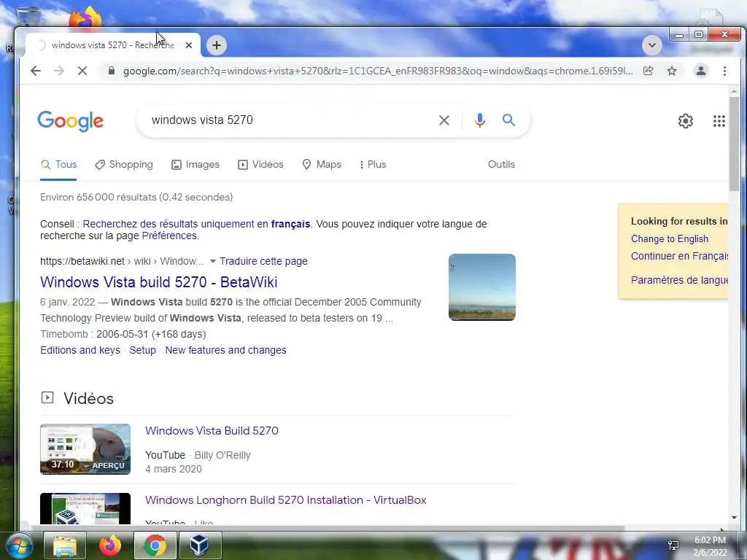Switch to the Shopping tab

[x=124, y=165]
